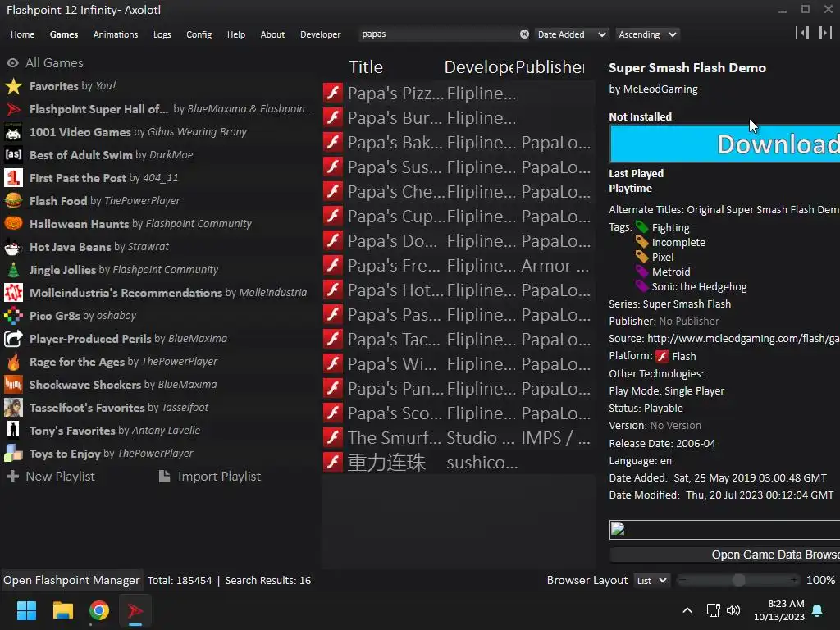Open the Windows Start menu
Viewport: 840px width, 630px height.
point(26,610)
